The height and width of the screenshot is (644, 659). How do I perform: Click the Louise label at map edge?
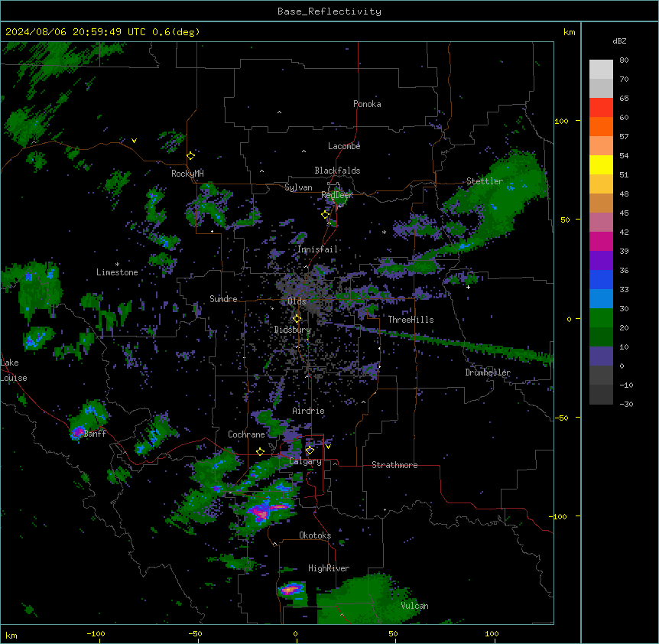click(14, 378)
